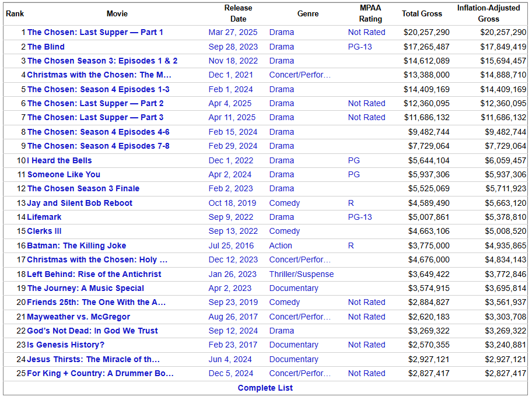Screen dimensions: 532x400
Task: Open Mayweather vs. McGregor link
Action: (x=78, y=317)
